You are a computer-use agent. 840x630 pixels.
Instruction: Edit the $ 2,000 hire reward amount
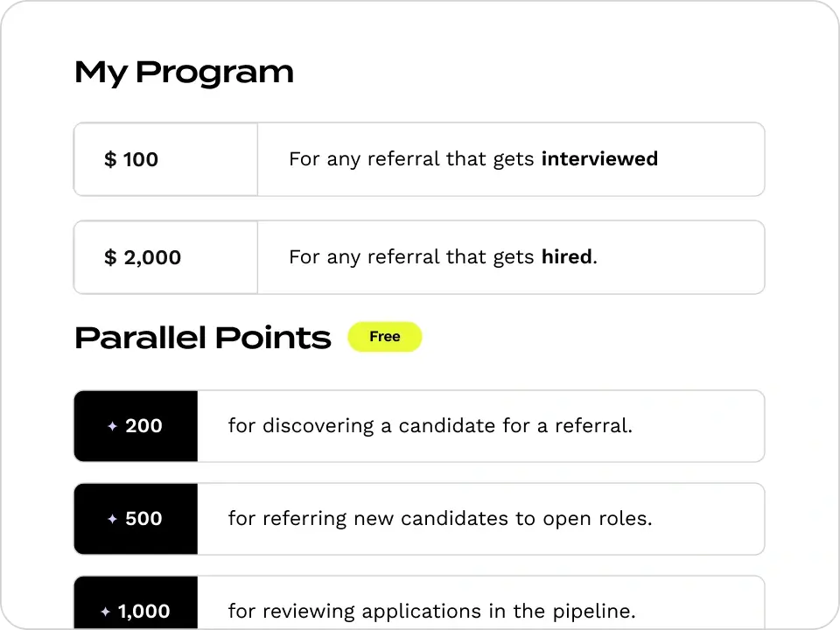pyautogui.click(x=165, y=257)
